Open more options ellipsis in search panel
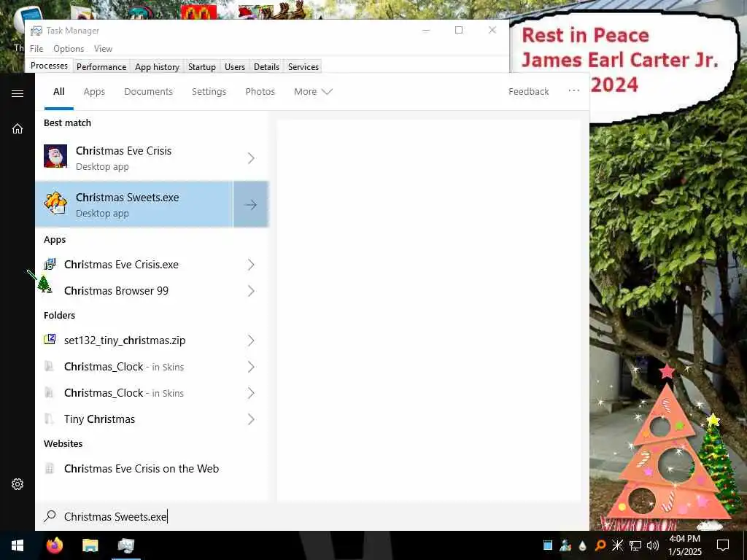This screenshot has height=560, width=747. pyautogui.click(x=574, y=90)
